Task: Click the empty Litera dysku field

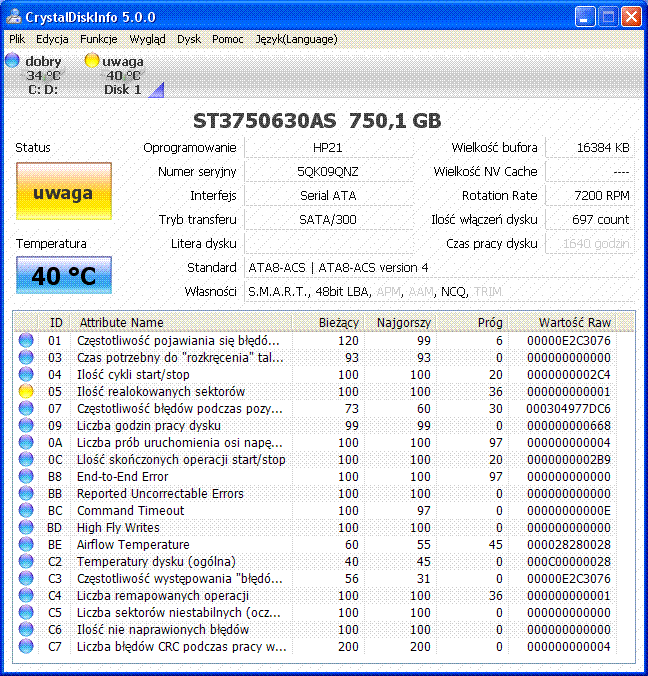Action: [328, 244]
